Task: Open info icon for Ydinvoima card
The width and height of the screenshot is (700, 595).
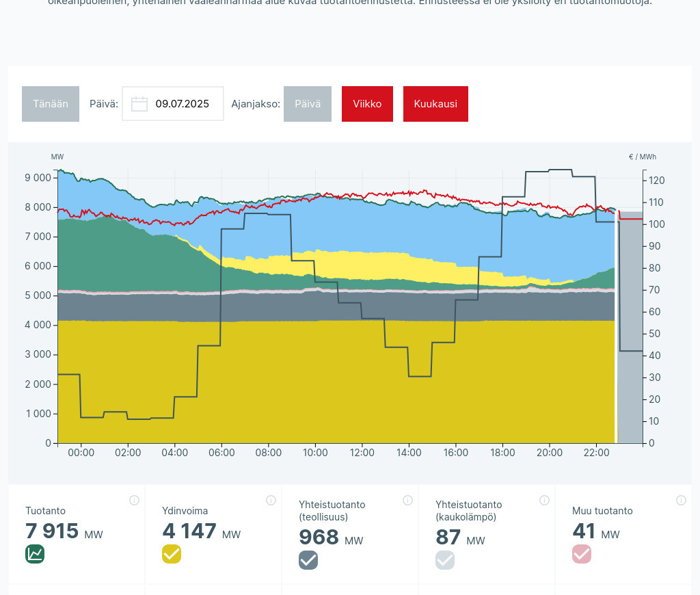Action: click(271, 500)
